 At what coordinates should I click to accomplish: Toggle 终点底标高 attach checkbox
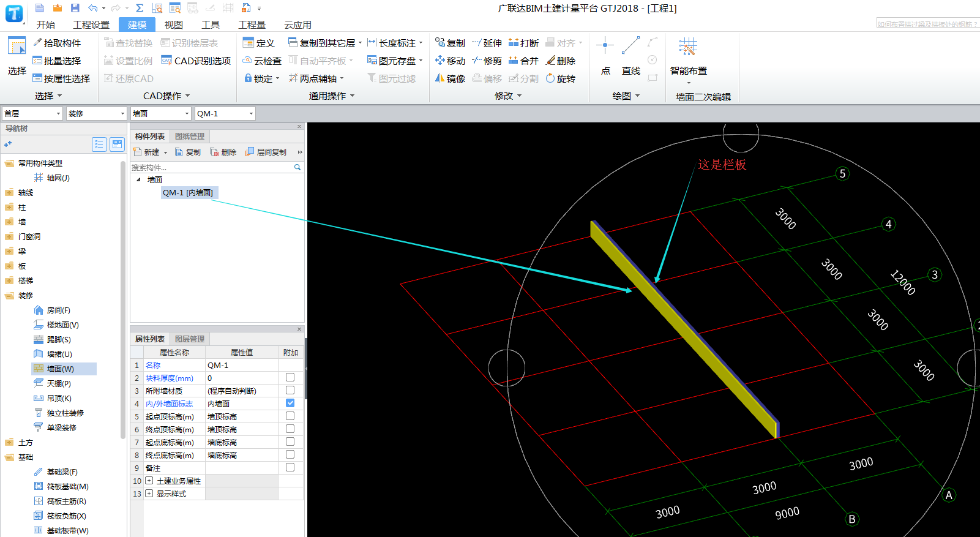[290, 454]
